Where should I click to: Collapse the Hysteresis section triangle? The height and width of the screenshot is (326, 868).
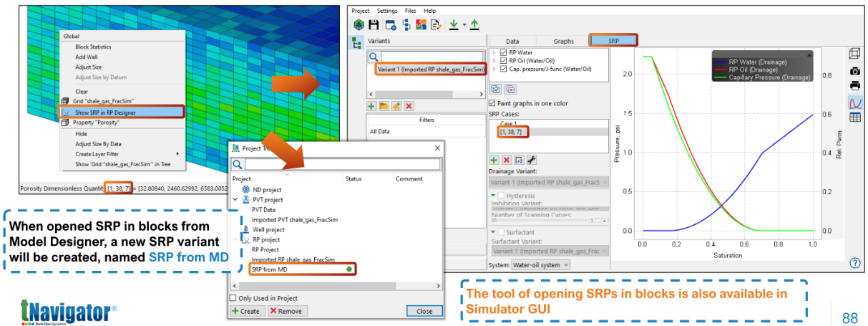click(492, 196)
